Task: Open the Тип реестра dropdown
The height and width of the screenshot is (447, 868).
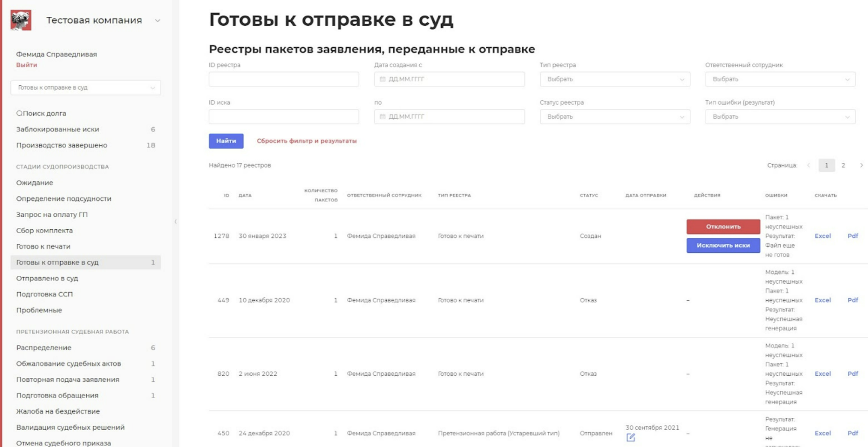Action: click(614, 79)
